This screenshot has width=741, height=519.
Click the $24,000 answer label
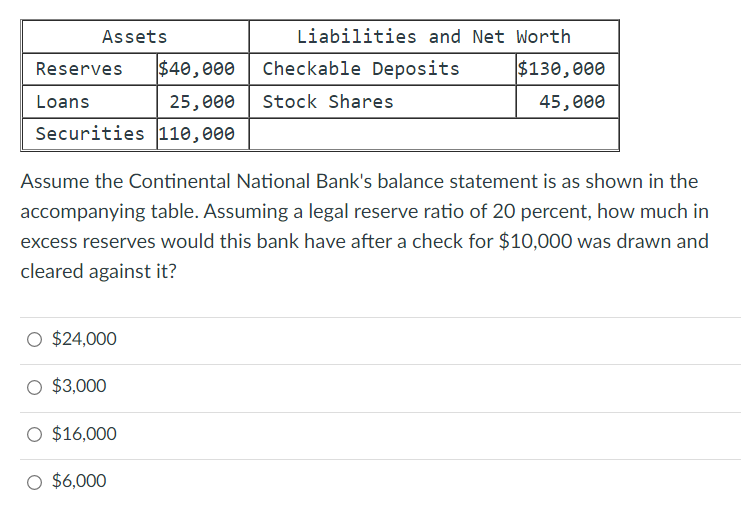point(84,339)
